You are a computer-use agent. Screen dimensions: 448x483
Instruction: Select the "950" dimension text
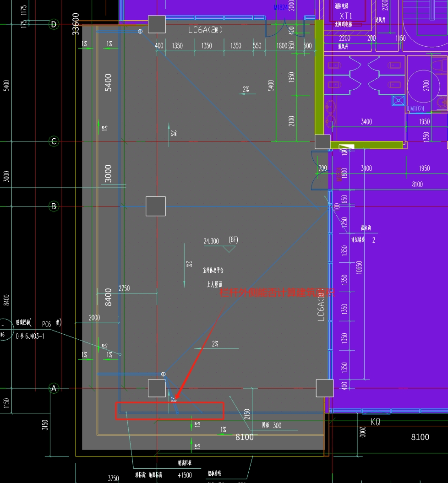pyautogui.click(x=291, y=46)
